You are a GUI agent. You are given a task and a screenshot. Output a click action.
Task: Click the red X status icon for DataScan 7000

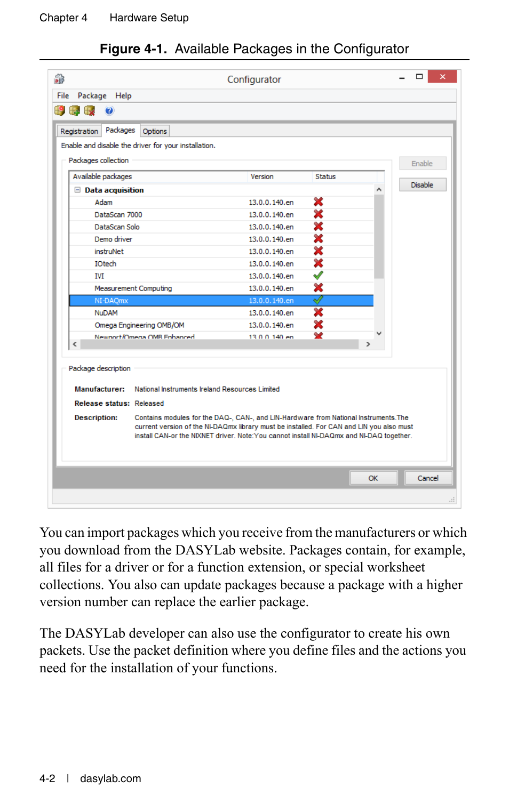[x=319, y=214]
